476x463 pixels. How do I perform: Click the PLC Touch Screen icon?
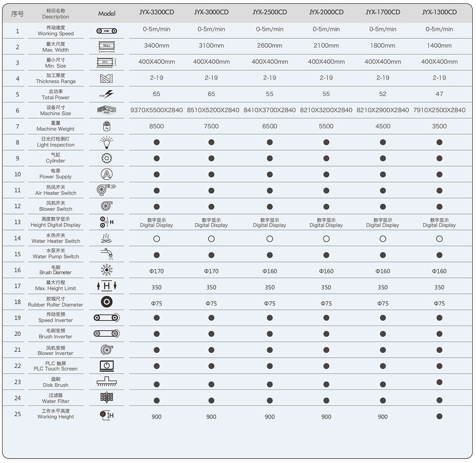(106, 366)
